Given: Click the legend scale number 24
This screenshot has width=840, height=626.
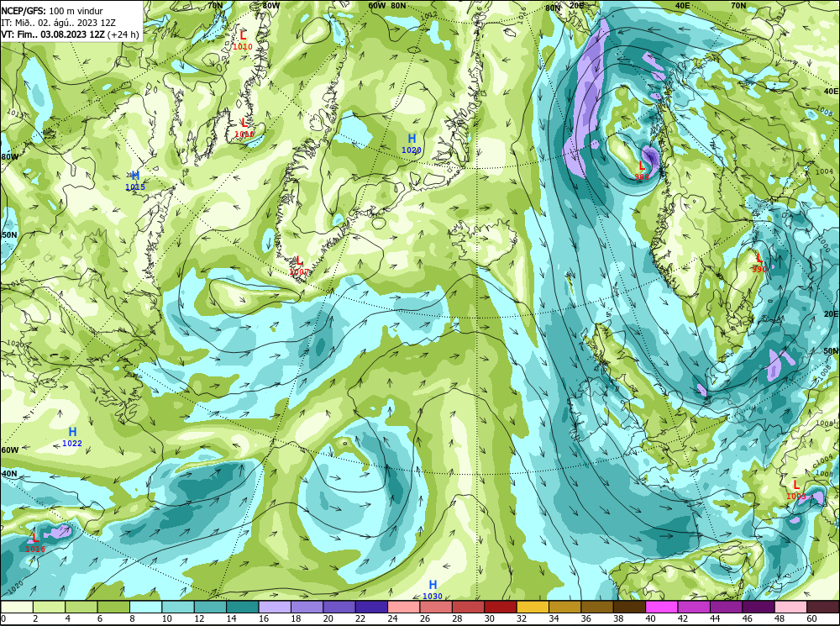Looking at the screenshot, I should (392, 618).
